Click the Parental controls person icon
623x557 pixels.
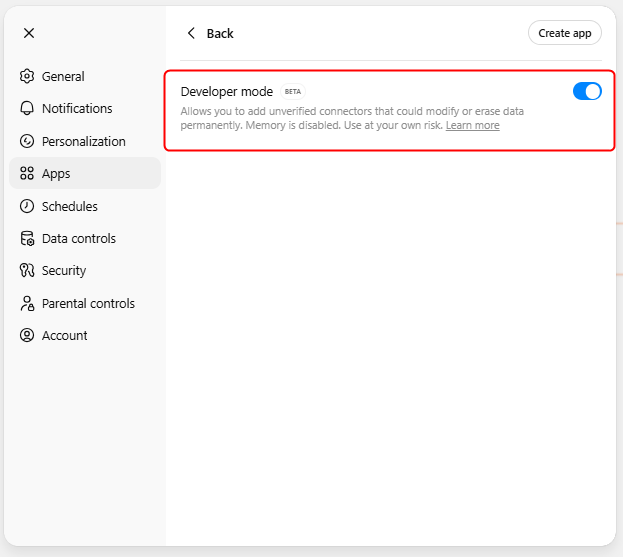[27, 303]
